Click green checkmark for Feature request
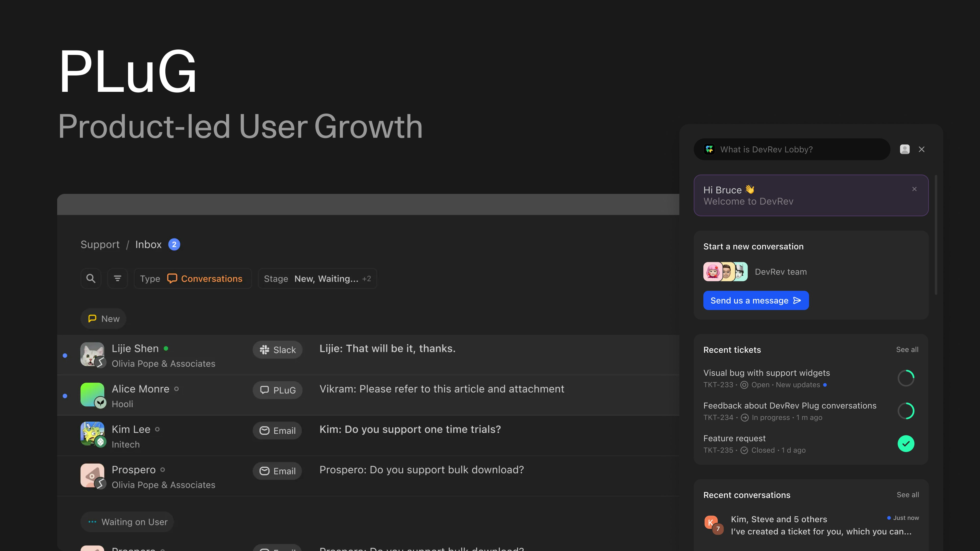The image size is (980, 551). 906,443
